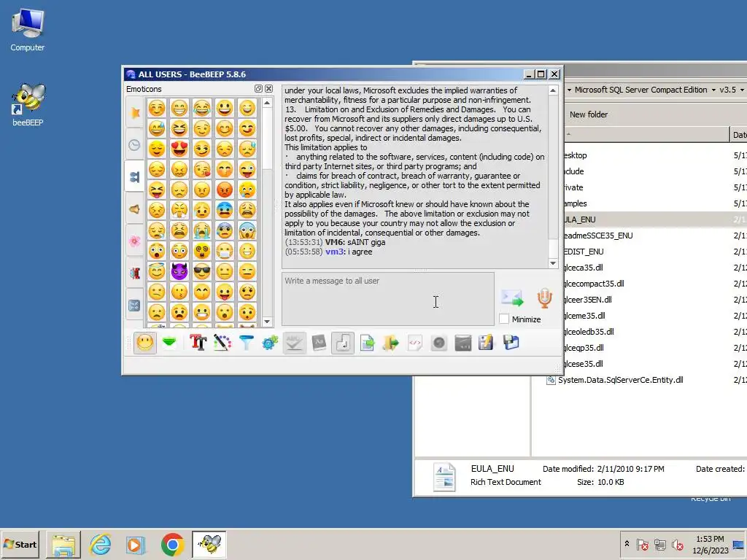Screen dimensions: 747x560
Task: Insert the blue-forehead fearful emoji
Action: 225,210
